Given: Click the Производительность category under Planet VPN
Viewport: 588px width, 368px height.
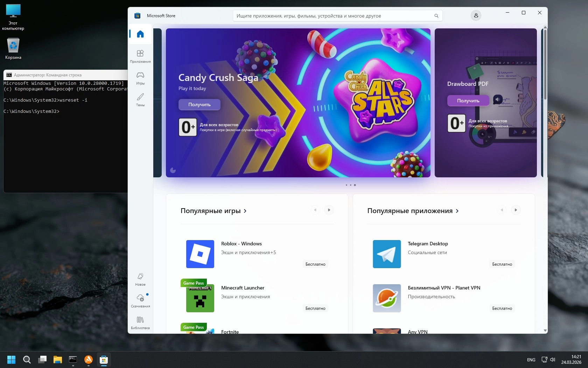Looking at the screenshot, I should (431, 297).
